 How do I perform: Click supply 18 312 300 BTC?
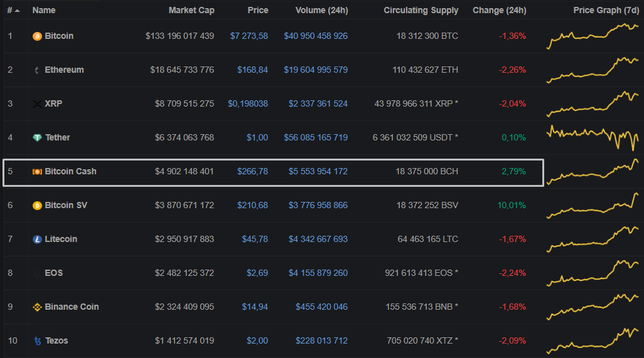pyautogui.click(x=427, y=36)
